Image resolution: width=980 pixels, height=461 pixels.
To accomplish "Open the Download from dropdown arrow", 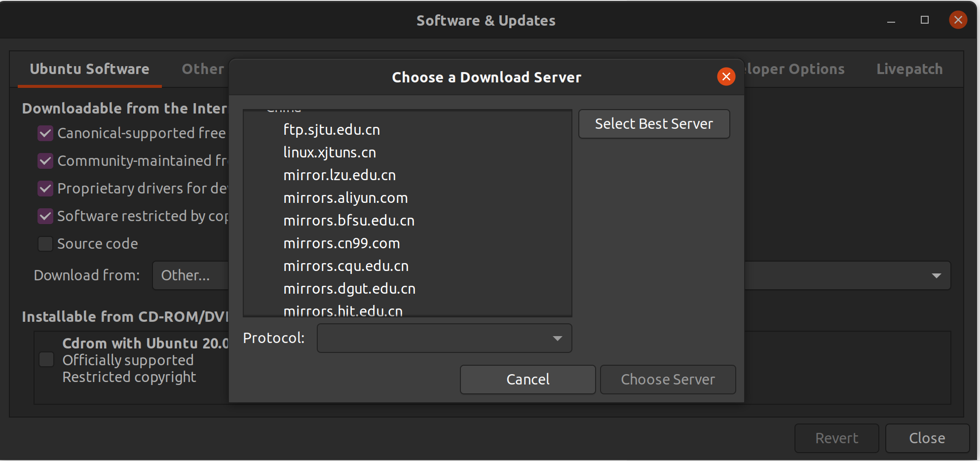I will click(936, 275).
